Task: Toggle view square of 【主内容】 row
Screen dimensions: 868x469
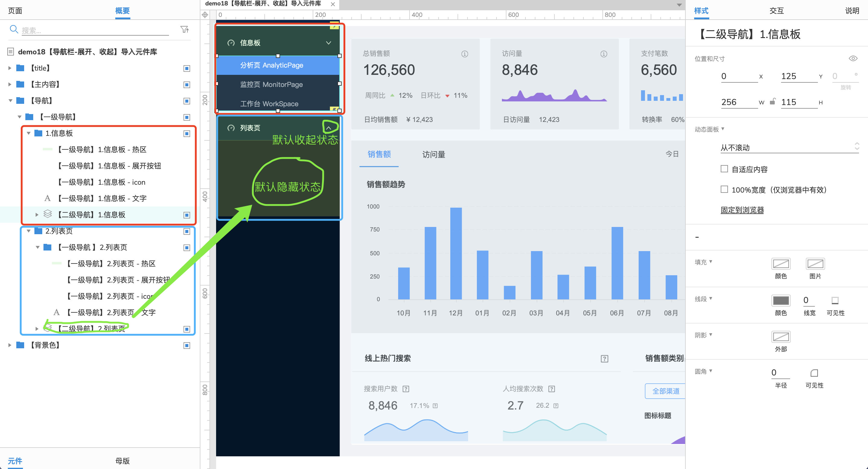Action: 187,85
